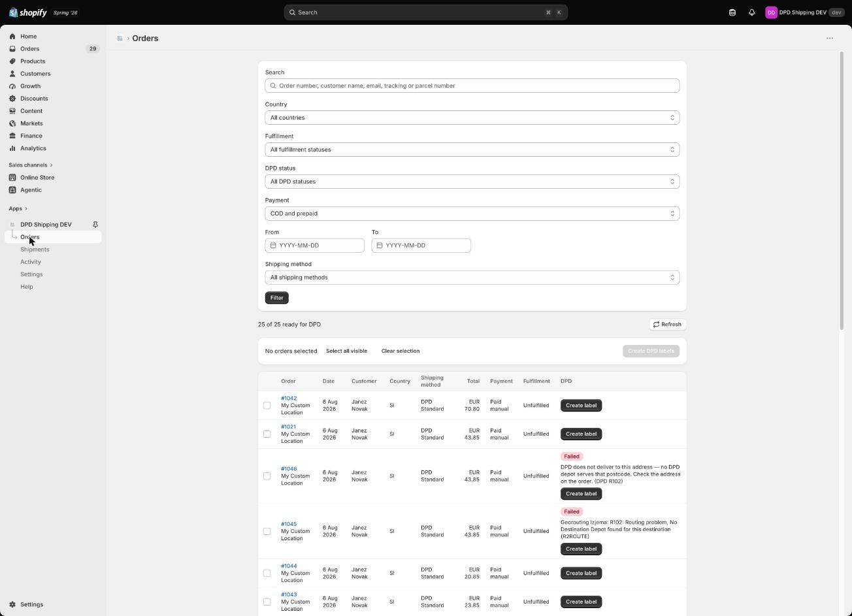Open the Payment dropdown
The image size is (852, 616).
point(472,214)
